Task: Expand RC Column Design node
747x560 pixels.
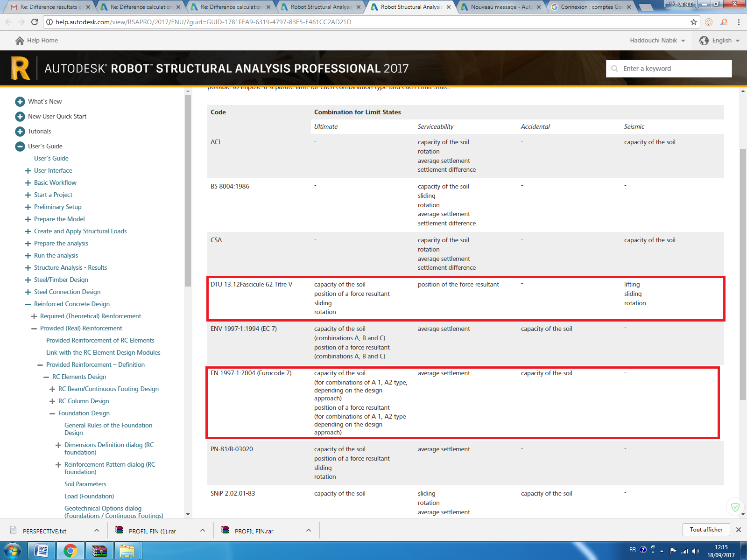Action: 52,401
